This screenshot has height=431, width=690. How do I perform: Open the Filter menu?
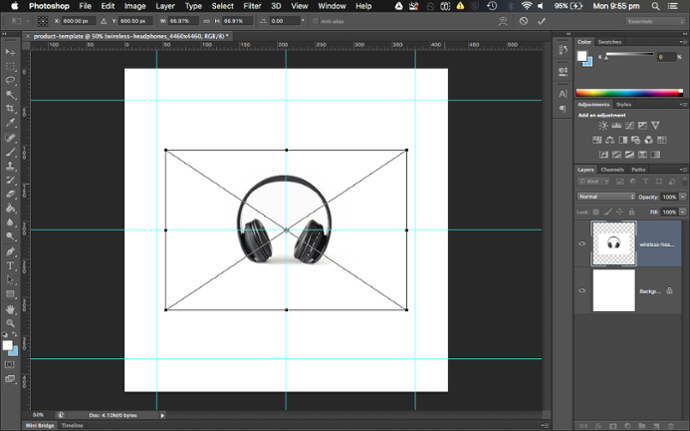252,6
